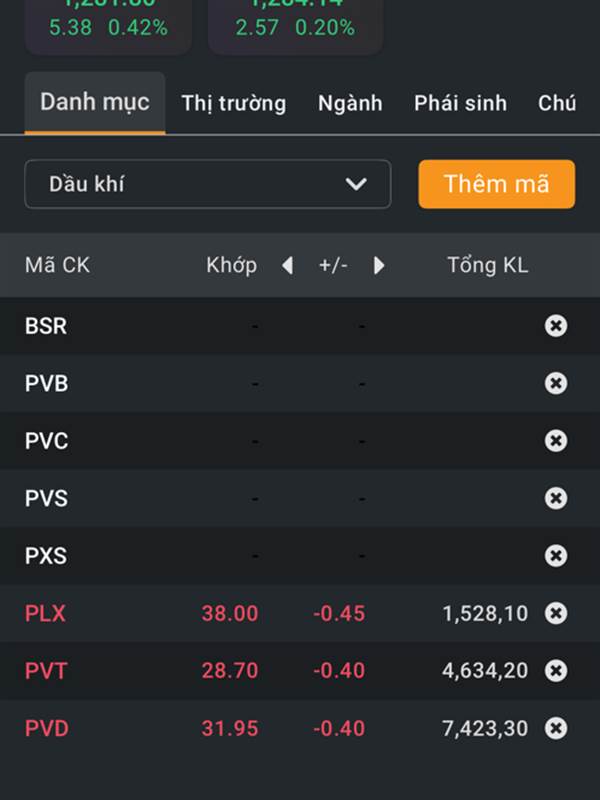
Task: Select the Danh mục tab
Action: click(95, 103)
